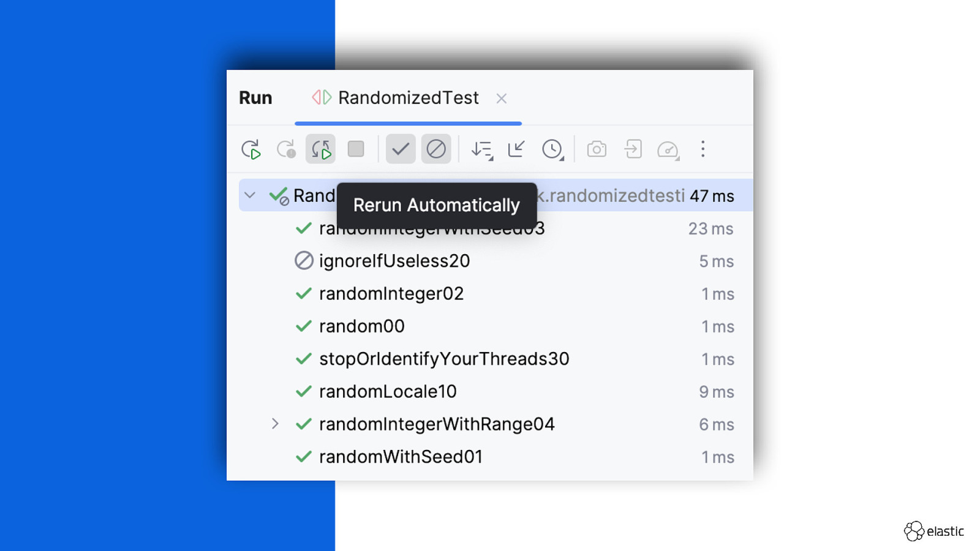Toggle Show Passed checkmark filter
Viewport: 980px width, 551px height.
401,149
